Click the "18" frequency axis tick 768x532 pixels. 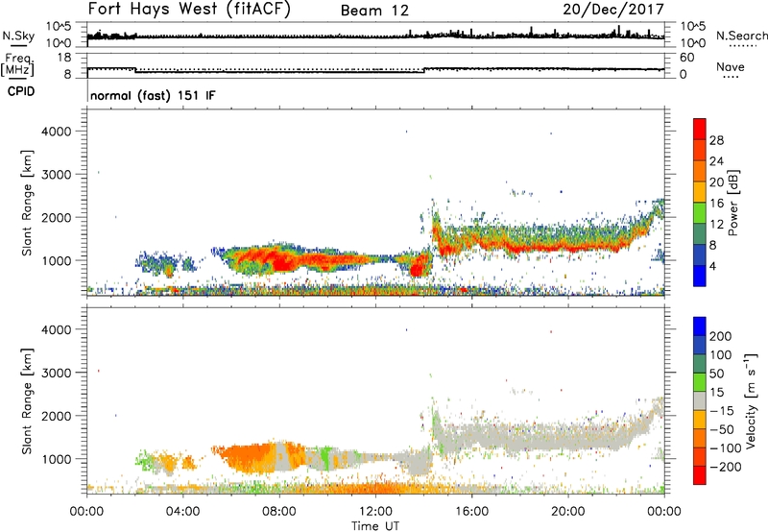click(x=64, y=58)
